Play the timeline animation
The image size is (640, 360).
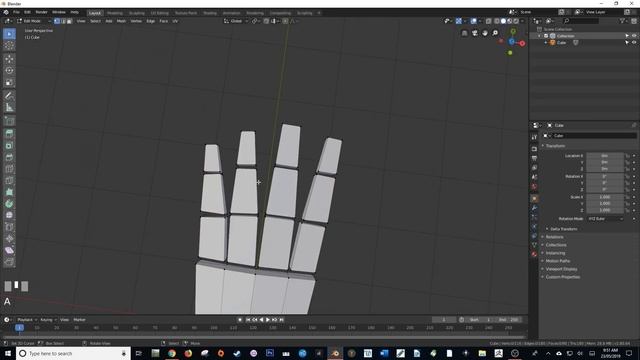pos(268,320)
